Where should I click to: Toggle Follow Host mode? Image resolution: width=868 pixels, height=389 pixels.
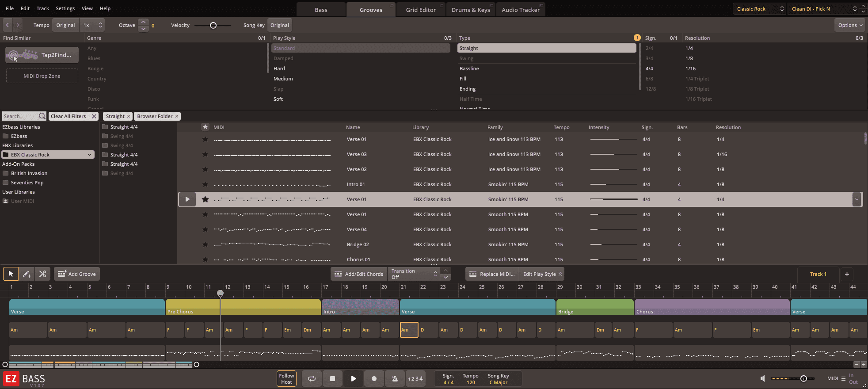[x=286, y=379]
